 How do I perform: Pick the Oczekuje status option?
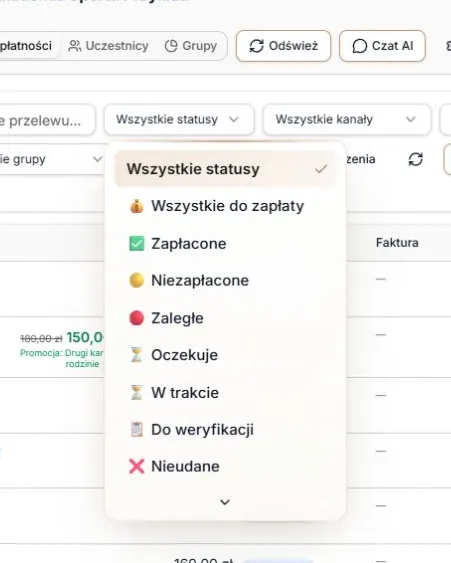pyautogui.click(x=226, y=355)
